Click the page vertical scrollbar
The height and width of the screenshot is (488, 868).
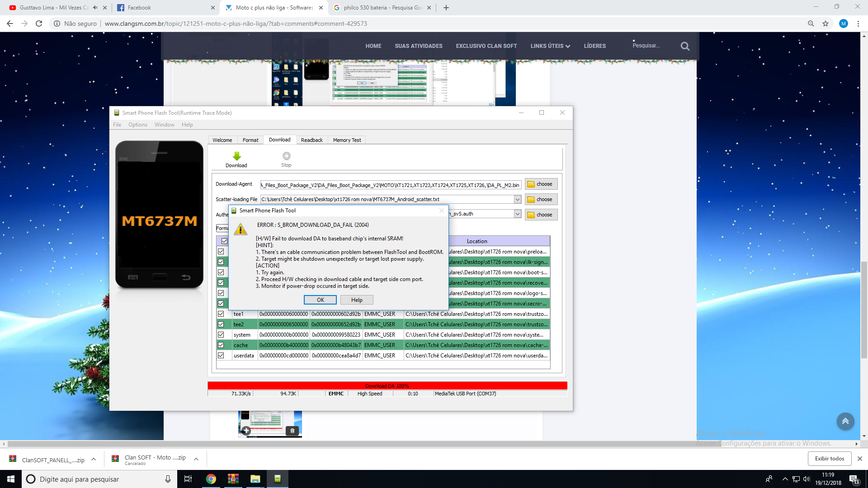(x=864, y=310)
